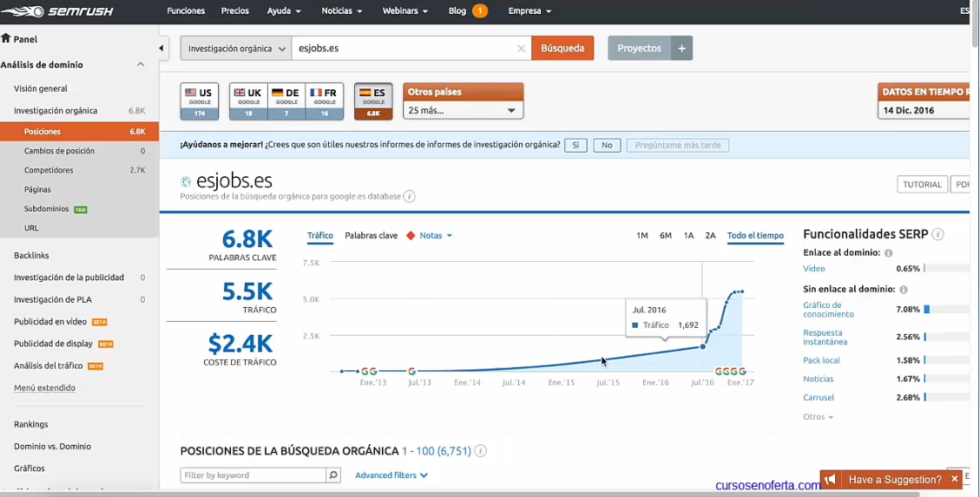Click into the Filter by keyword field
This screenshot has width=980, height=497.
tap(253, 475)
